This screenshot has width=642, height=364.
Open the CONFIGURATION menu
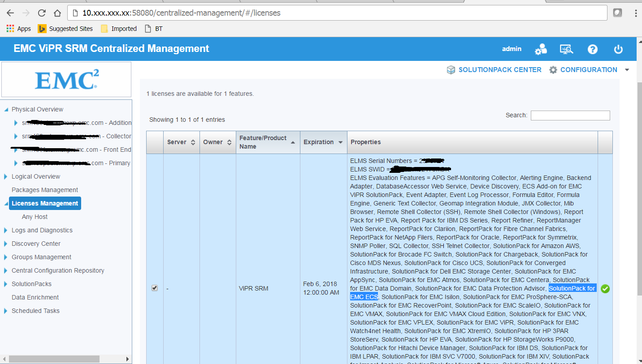(x=589, y=70)
